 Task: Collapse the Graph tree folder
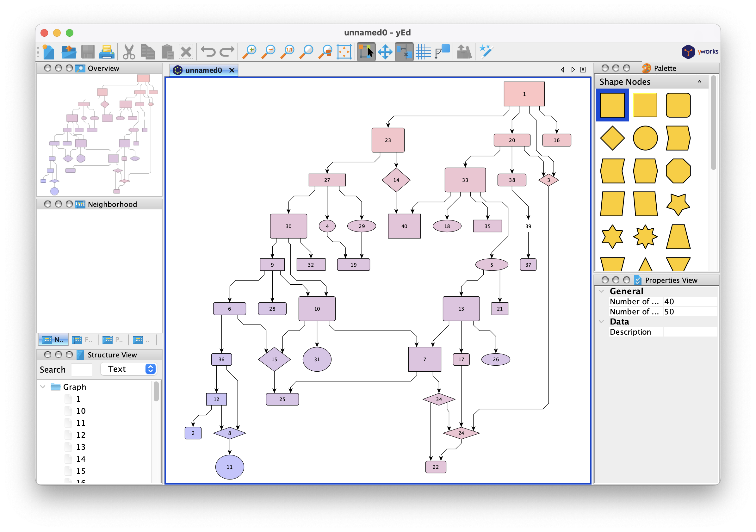tap(43, 387)
